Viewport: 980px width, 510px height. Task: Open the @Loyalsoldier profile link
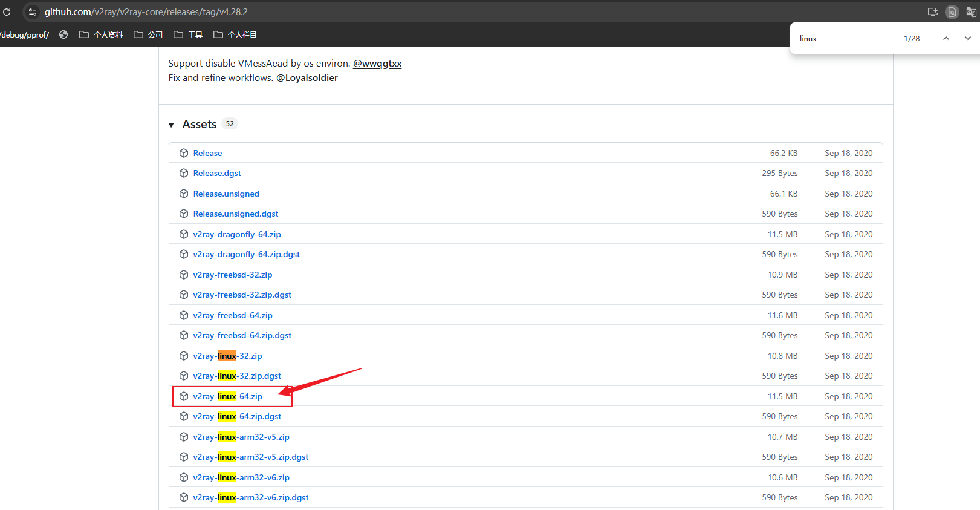(307, 78)
